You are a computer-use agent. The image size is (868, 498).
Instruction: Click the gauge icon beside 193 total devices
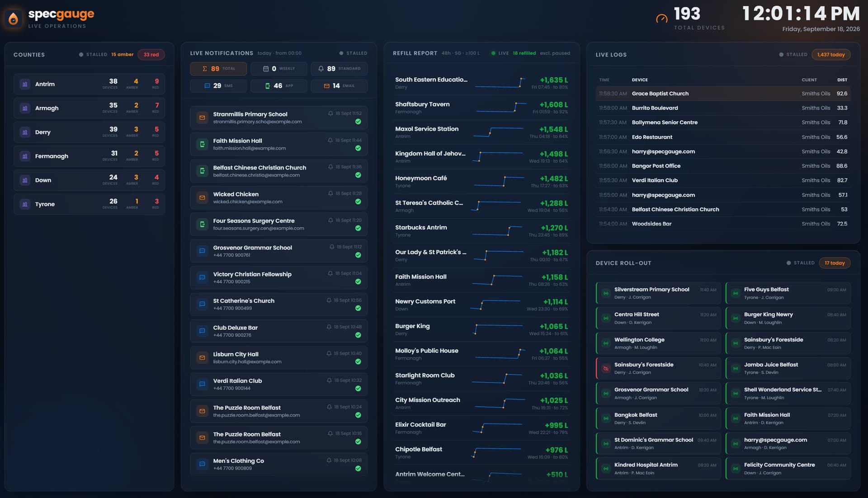tap(661, 19)
